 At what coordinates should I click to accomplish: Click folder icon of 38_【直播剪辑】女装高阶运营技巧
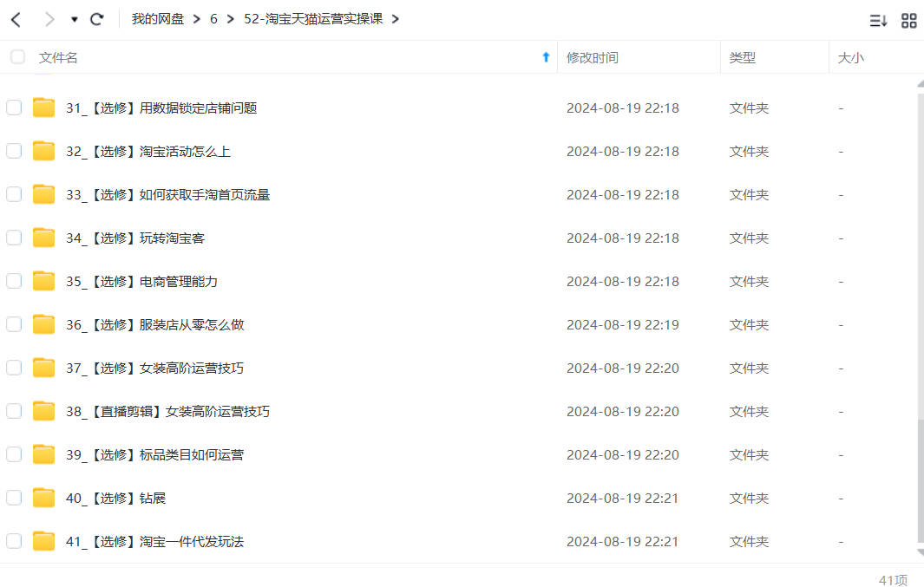pos(43,411)
